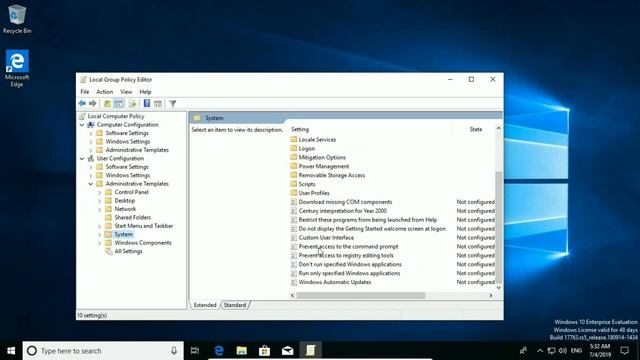640x360 pixels.
Task: Select the User Profiles folder icon
Action: coord(293,193)
